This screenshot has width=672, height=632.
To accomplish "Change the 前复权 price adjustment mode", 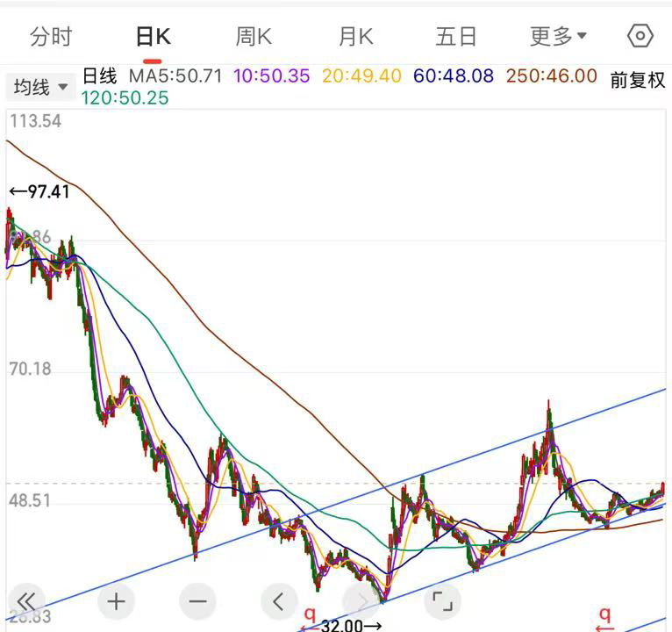I will click(x=638, y=80).
